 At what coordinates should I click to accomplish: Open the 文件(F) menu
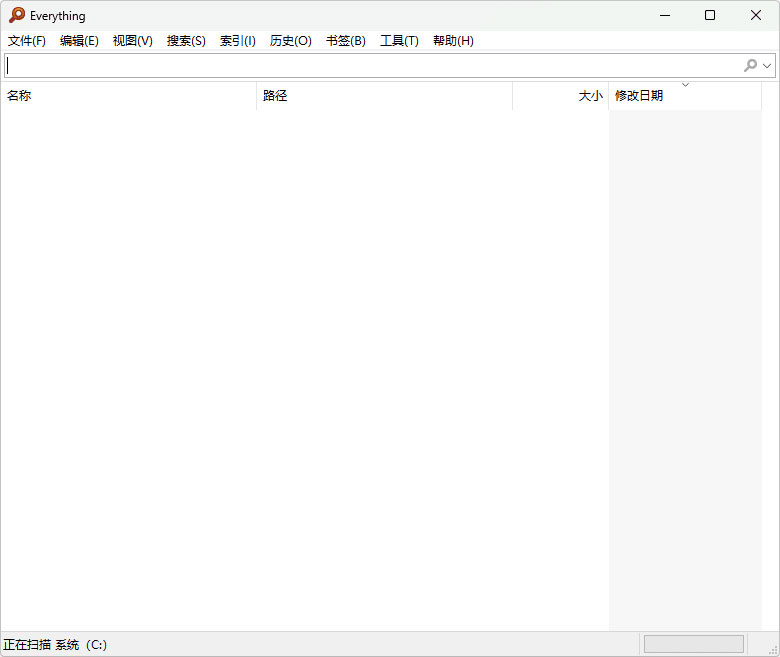[27, 41]
